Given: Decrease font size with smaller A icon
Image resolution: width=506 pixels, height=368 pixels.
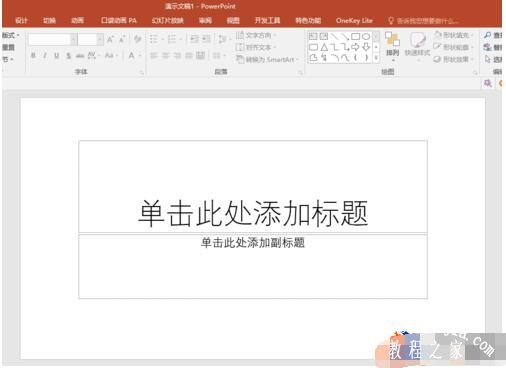Looking at the screenshot, I should (122, 40).
